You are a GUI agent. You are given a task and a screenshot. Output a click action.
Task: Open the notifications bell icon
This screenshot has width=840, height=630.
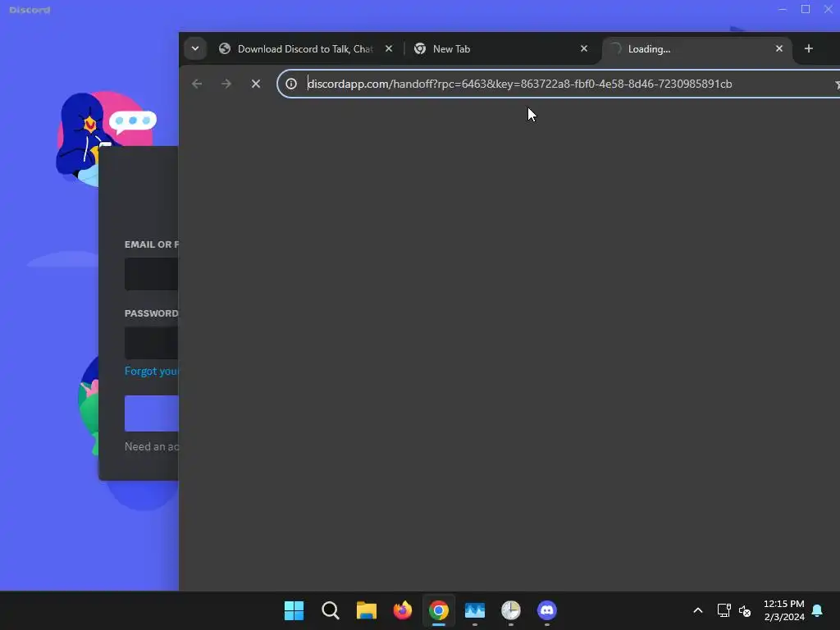[817, 610]
